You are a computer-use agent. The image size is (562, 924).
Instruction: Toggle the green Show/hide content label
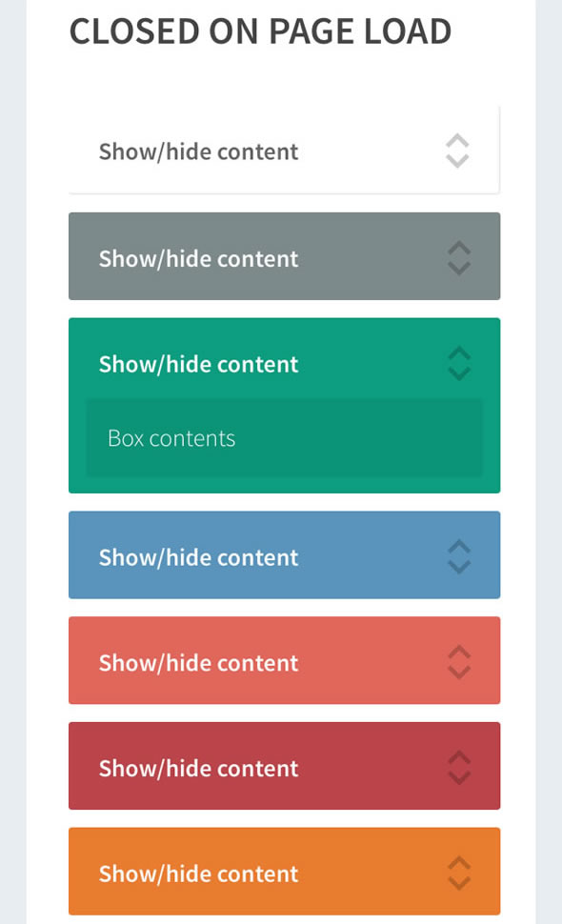coord(198,365)
